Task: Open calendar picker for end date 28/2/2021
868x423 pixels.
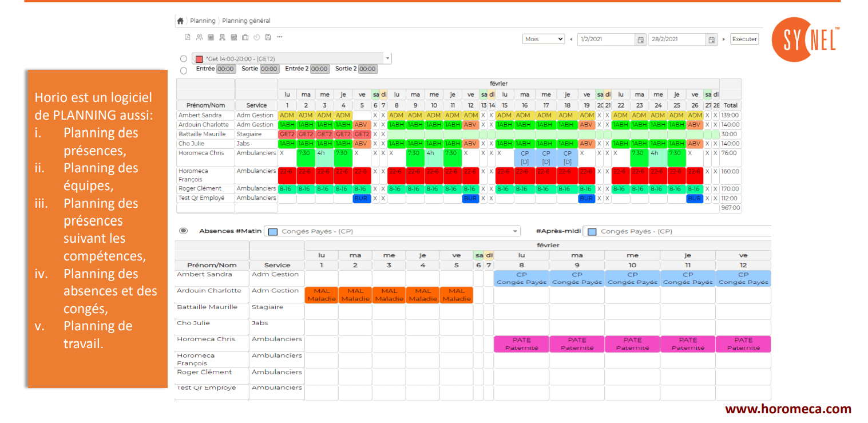Action: click(712, 39)
